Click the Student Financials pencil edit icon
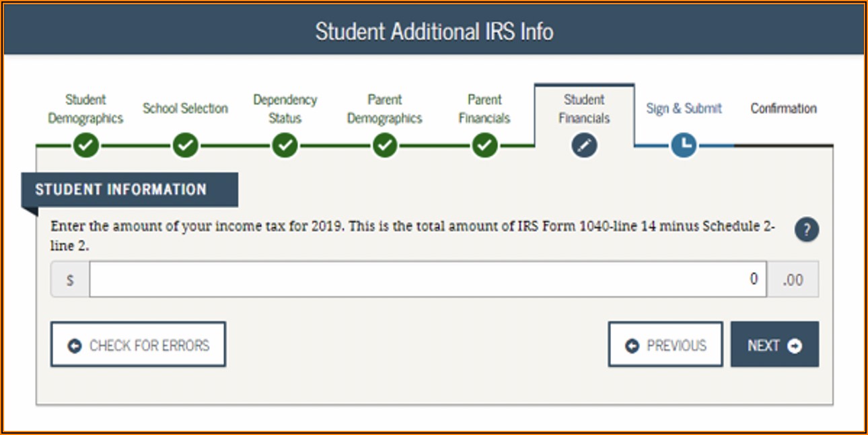The height and width of the screenshot is (435, 868). click(584, 145)
